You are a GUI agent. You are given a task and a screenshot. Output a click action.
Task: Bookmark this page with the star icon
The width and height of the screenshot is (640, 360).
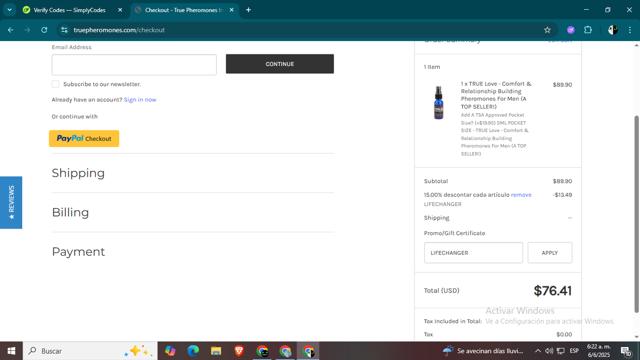point(547,30)
